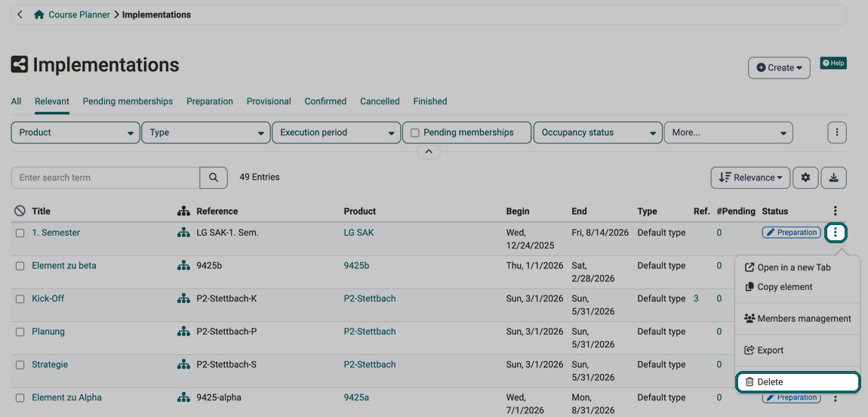This screenshot has width=868, height=417.
Task: Open table settings gear icon
Action: click(x=805, y=178)
